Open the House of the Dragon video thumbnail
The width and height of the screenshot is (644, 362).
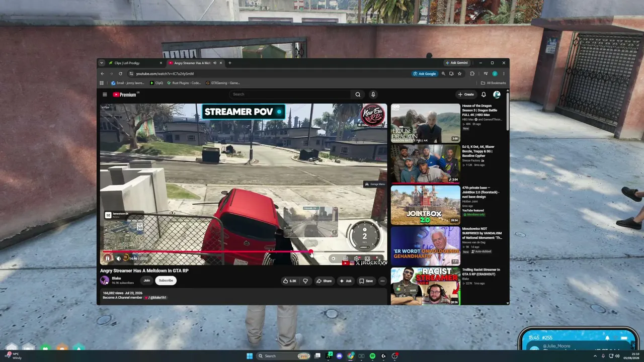[x=425, y=123]
